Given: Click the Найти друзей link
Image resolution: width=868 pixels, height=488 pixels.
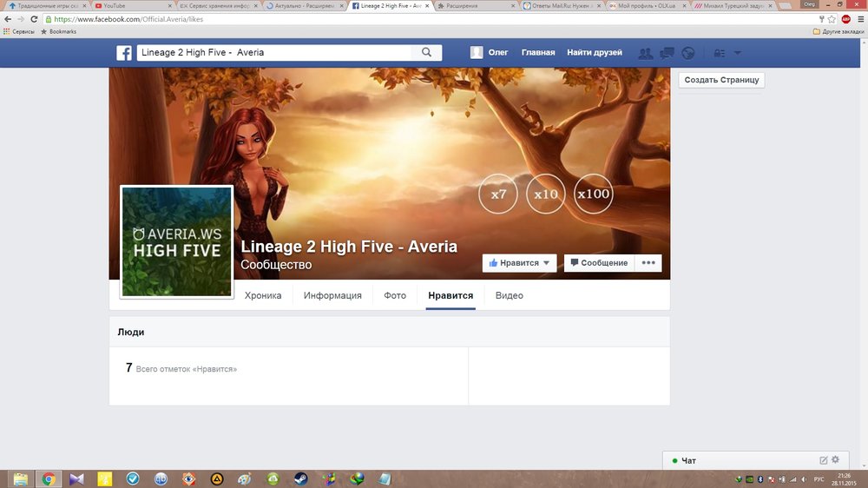Looking at the screenshot, I should [595, 53].
